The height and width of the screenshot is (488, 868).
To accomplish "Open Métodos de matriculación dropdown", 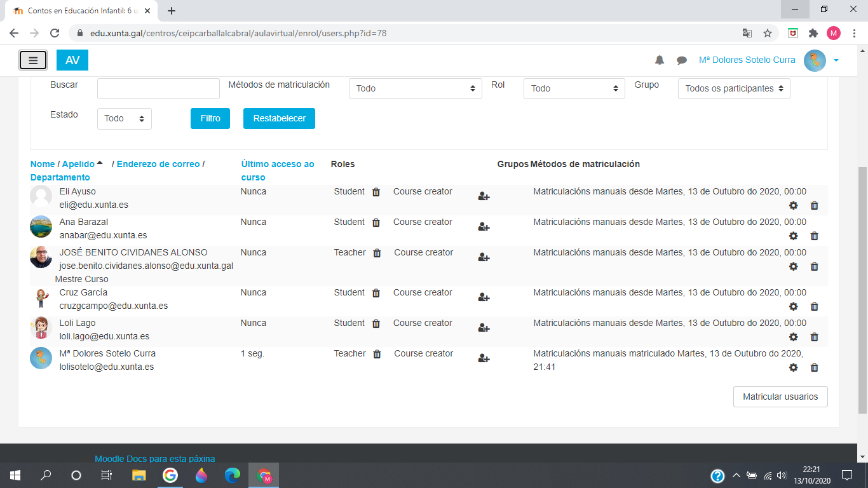I will pyautogui.click(x=415, y=89).
